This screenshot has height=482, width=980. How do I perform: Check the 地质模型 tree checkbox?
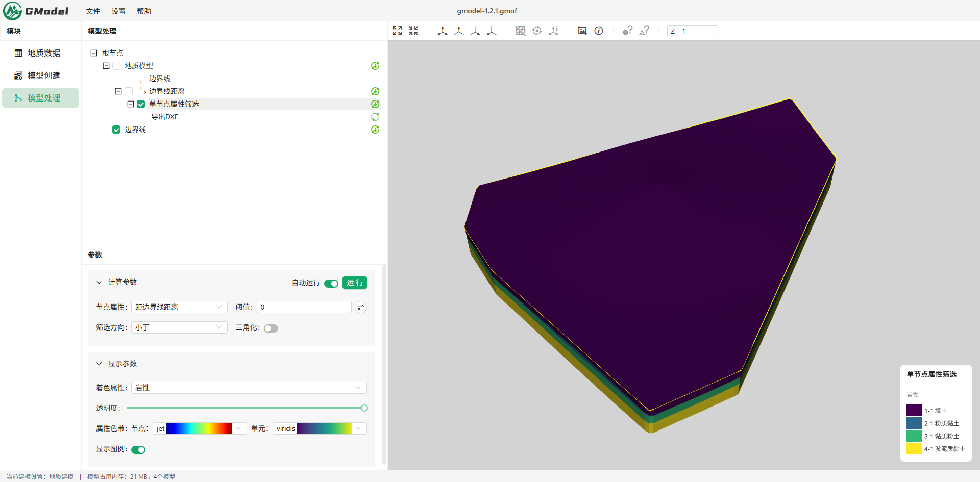(x=116, y=66)
